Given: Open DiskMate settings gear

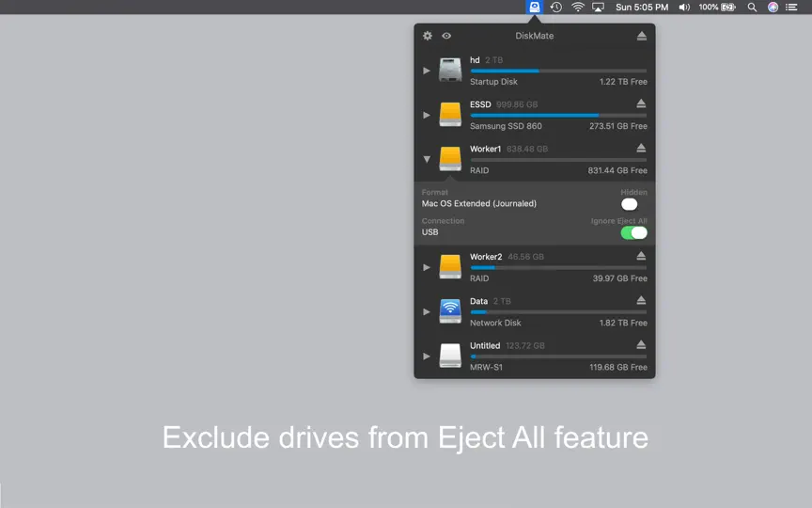Looking at the screenshot, I should (x=428, y=36).
